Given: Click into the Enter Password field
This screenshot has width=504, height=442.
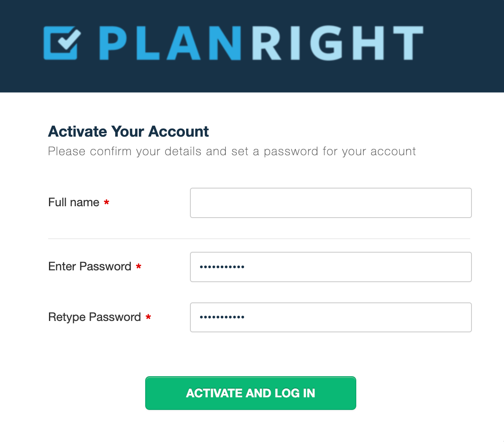Looking at the screenshot, I should (x=331, y=267).
